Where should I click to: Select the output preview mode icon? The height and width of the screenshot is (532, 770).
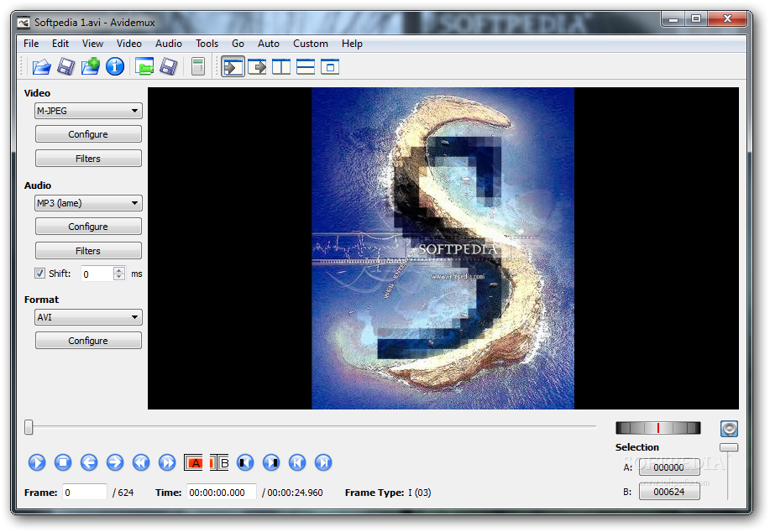coord(257,66)
